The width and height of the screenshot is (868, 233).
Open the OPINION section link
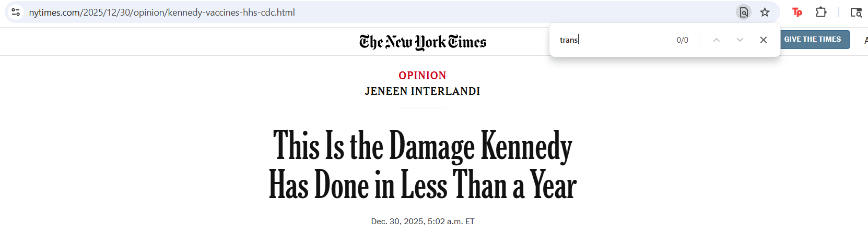tap(422, 76)
